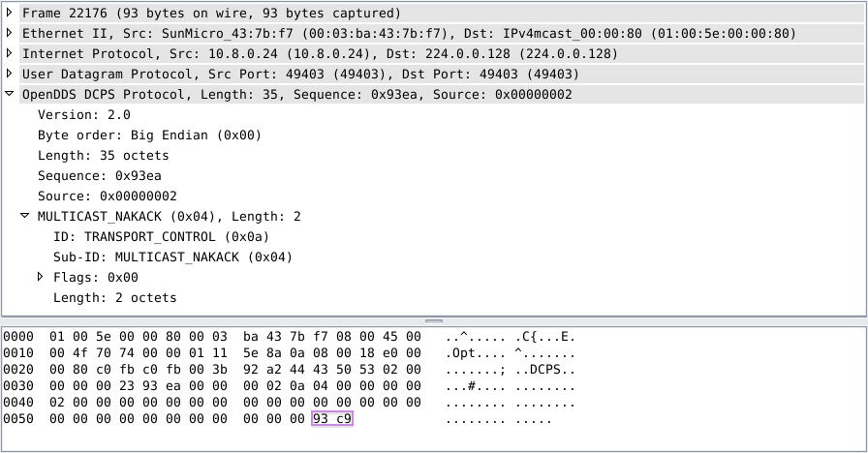Click hex offset 0050 row label

click(x=18, y=419)
